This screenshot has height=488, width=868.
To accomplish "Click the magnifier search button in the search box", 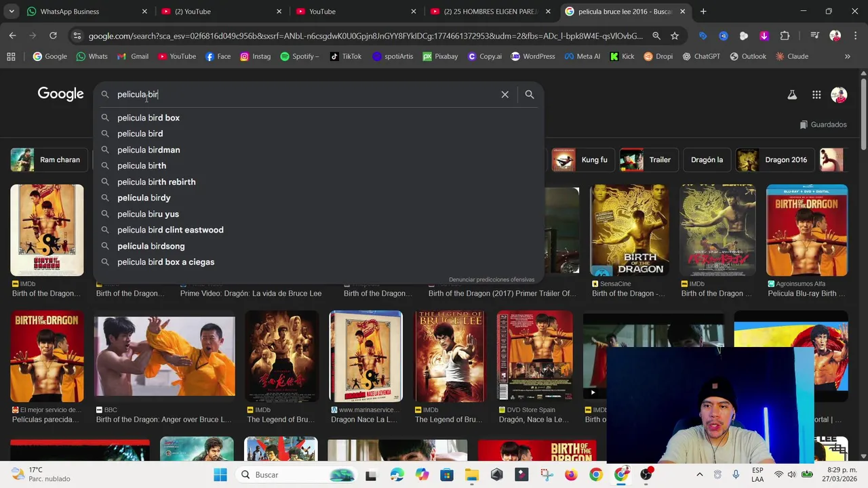I will (x=530, y=95).
